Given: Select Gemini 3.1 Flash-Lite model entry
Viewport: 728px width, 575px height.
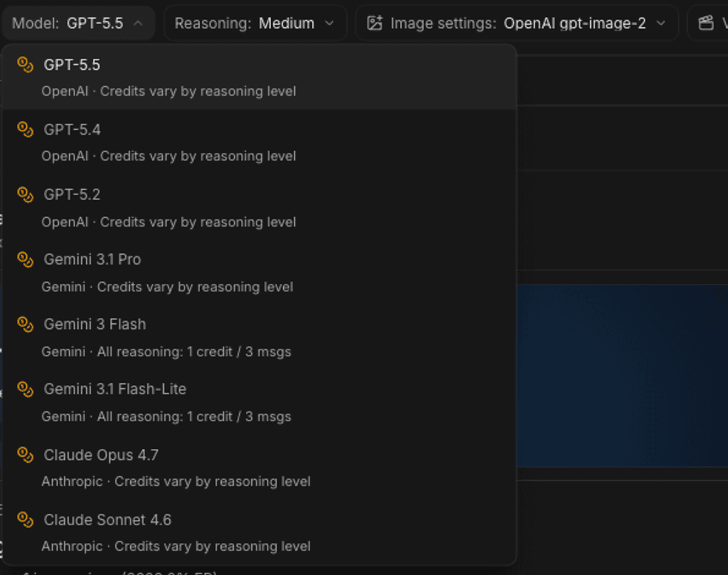Looking at the screenshot, I should pyautogui.click(x=259, y=402).
